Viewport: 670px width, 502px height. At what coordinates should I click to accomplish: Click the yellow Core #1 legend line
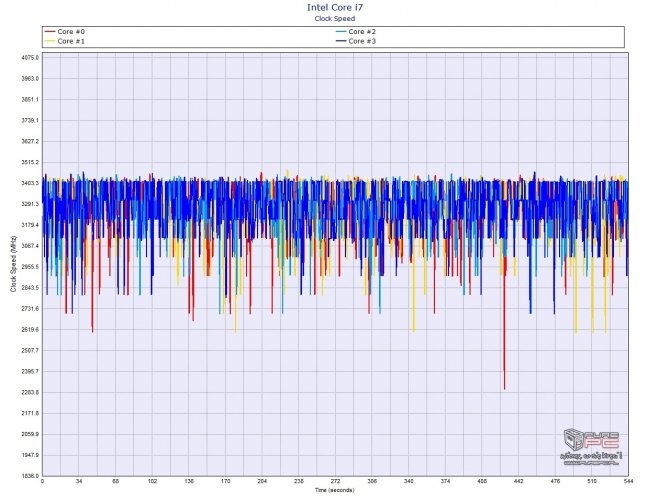click(x=50, y=41)
